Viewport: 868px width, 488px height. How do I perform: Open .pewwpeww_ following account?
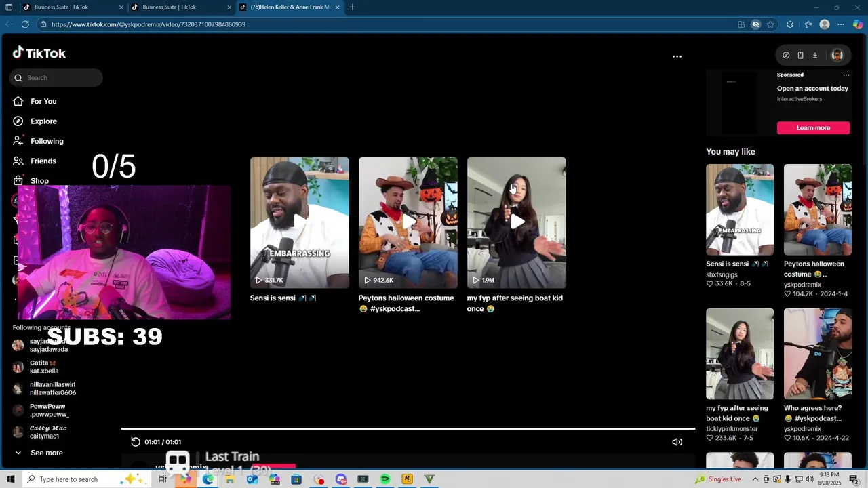point(41,410)
